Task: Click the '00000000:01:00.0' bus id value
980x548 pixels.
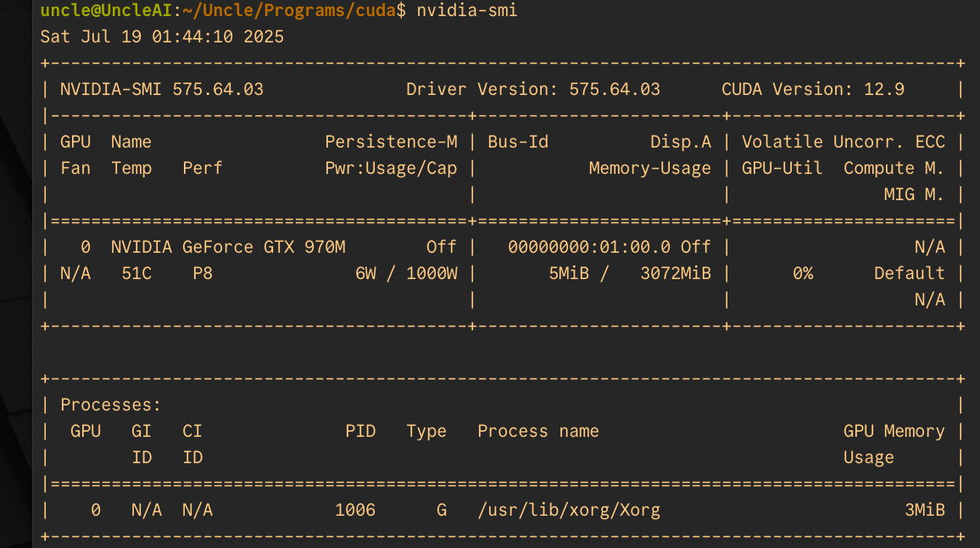Action: tap(589, 247)
